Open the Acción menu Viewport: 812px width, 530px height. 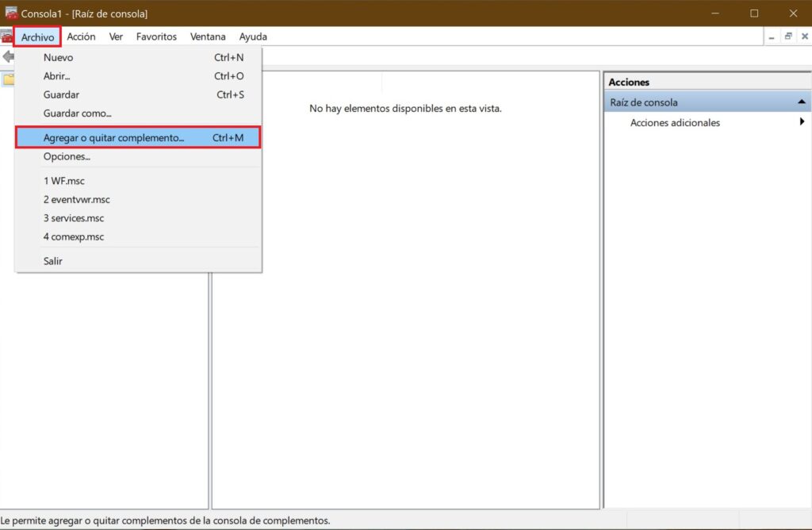[x=81, y=36]
